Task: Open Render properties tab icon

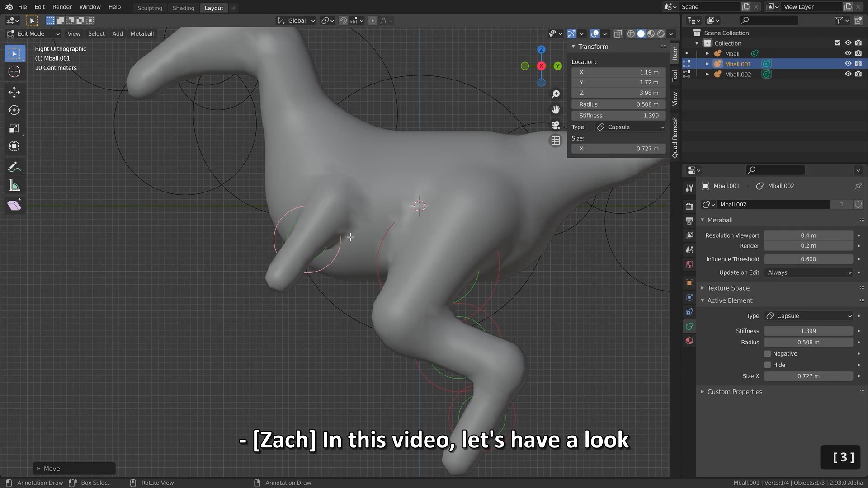Action: coord(689,206)
